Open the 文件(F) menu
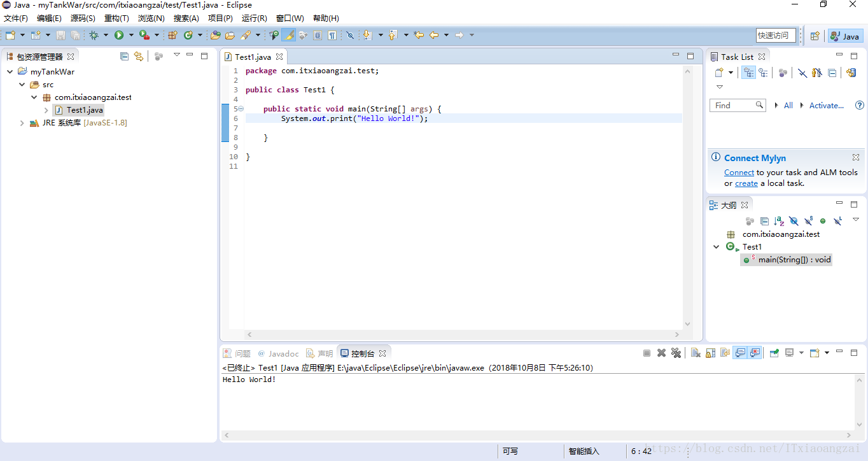 (16, 18)
